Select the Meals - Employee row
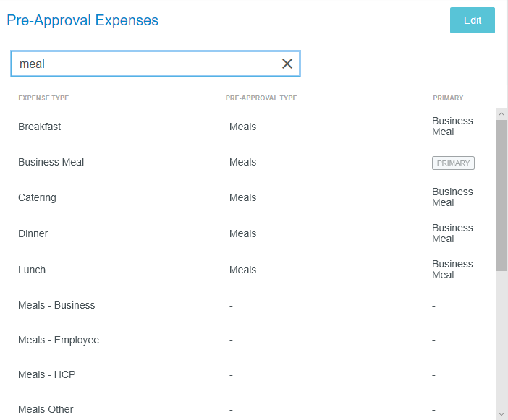 point(59,340)
